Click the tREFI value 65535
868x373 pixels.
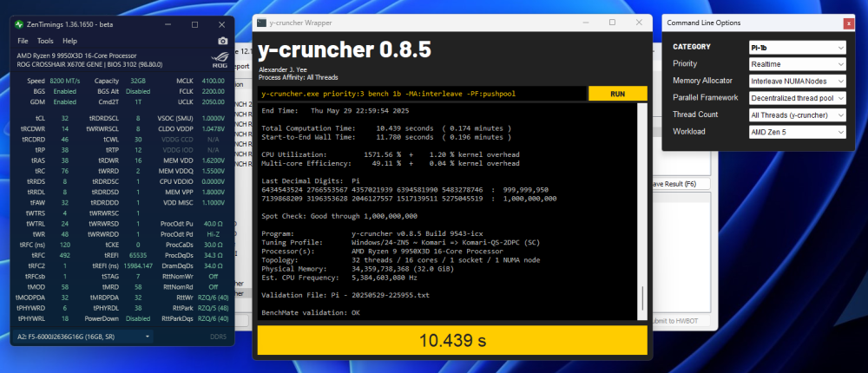[x=138, y=255]
